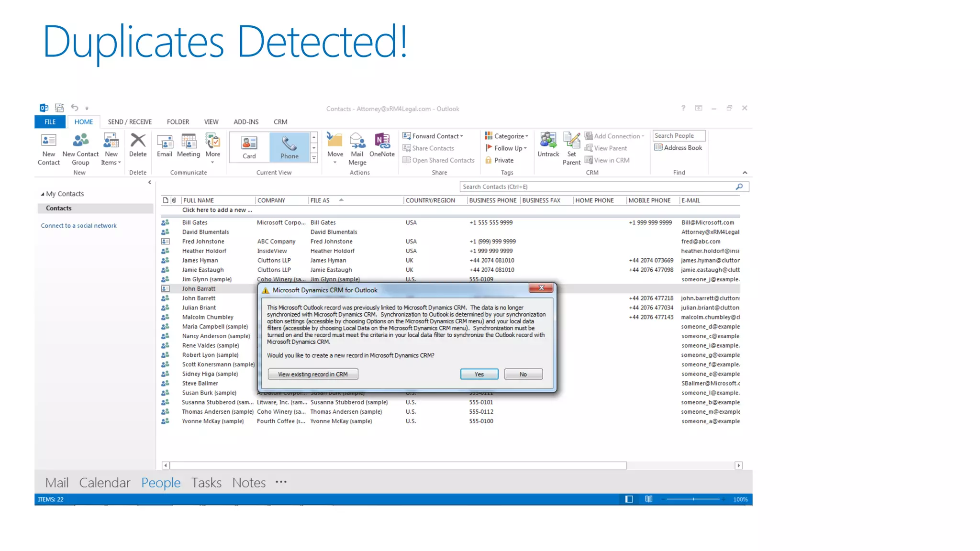Click View existing record in CRM

coord(313,374)
